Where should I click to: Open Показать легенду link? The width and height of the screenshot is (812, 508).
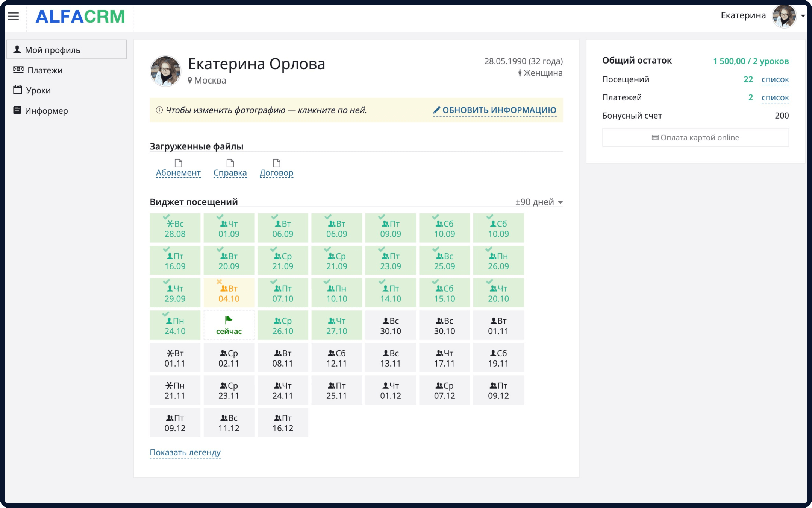pyautogui.click(x=185, y=452)
